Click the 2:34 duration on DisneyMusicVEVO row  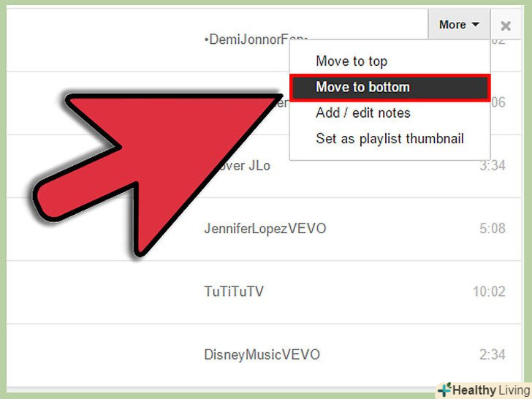493,355
